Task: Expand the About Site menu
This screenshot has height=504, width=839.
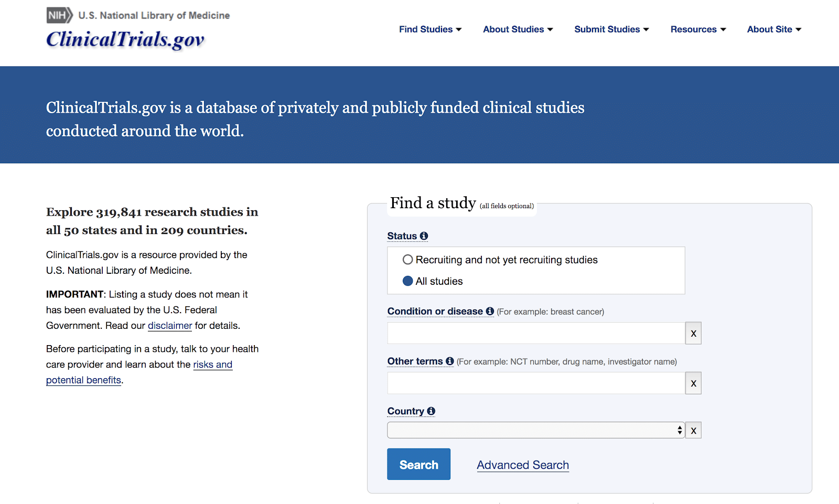Action: click(x=774, y=29)
